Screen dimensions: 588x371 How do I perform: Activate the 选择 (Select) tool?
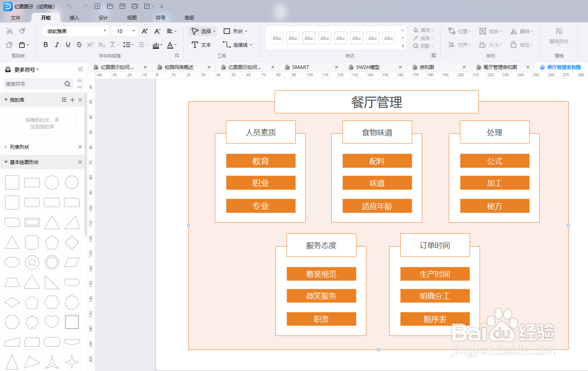pyautogui.click(x=203, y=31)
